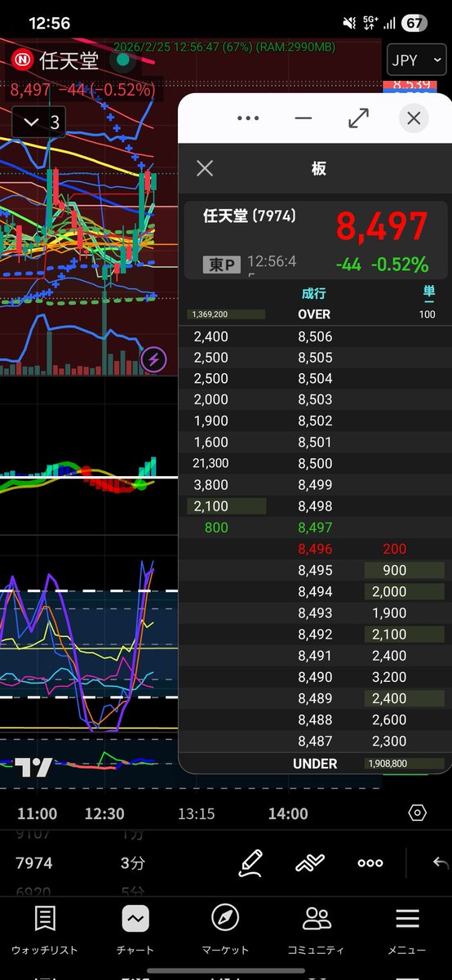The image size is (452, 980).
Task: Select the 8,497 ask price row
Action: point(315,528)
